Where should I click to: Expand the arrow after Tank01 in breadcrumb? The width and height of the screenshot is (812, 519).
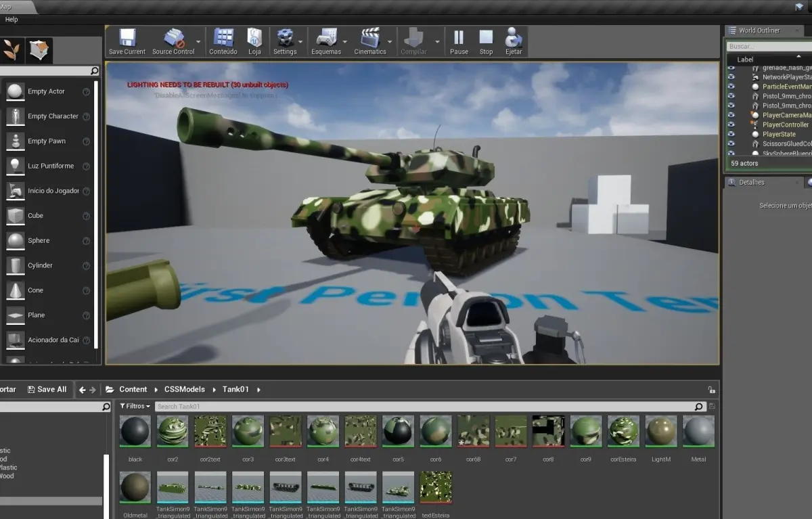click(258, 390)
